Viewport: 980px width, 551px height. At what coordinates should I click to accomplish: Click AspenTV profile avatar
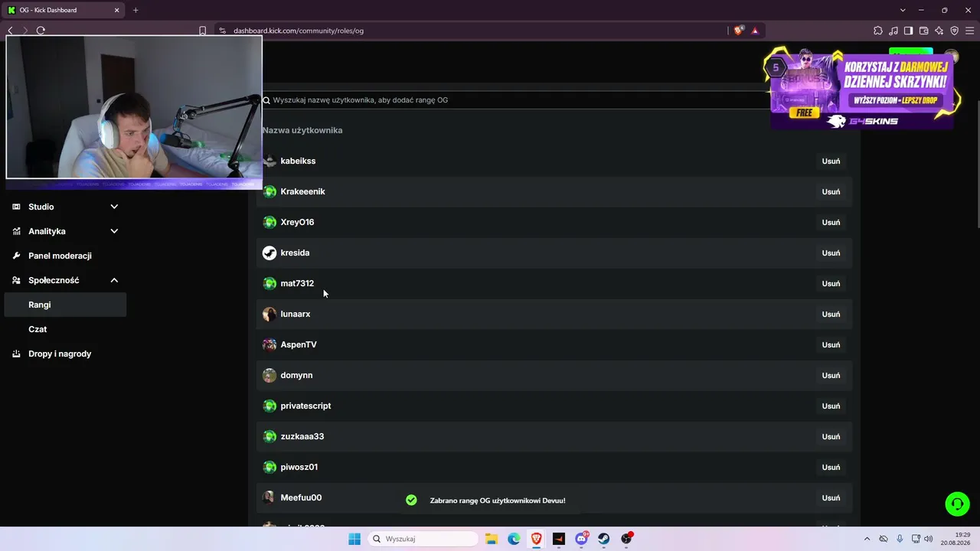tap(269, 344)
